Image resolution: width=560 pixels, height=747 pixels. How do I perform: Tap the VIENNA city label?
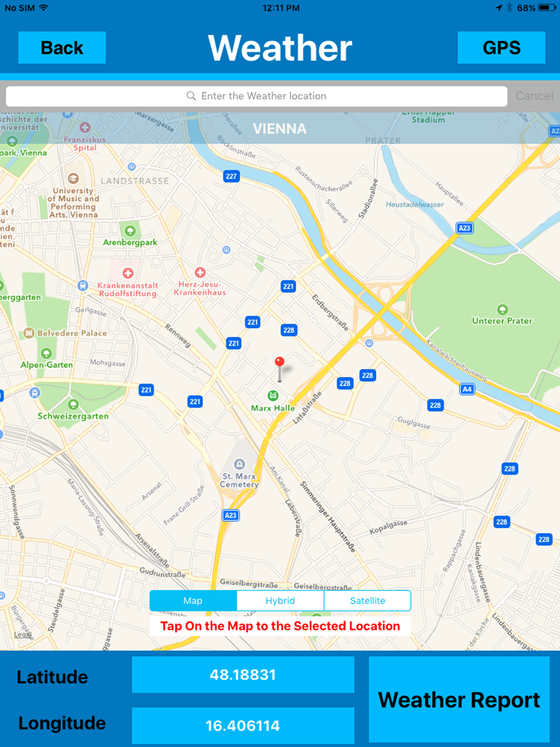(279, 129)
